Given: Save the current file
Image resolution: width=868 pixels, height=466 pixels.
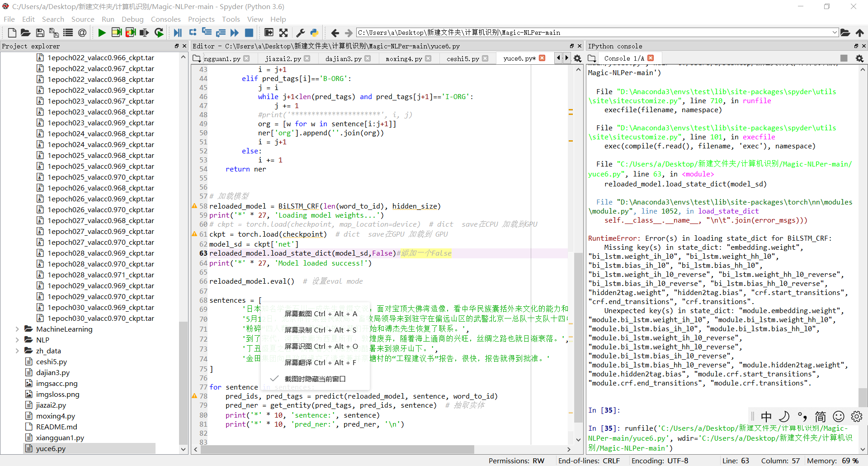Looking at the screenshot, I should tap(40, 33).
